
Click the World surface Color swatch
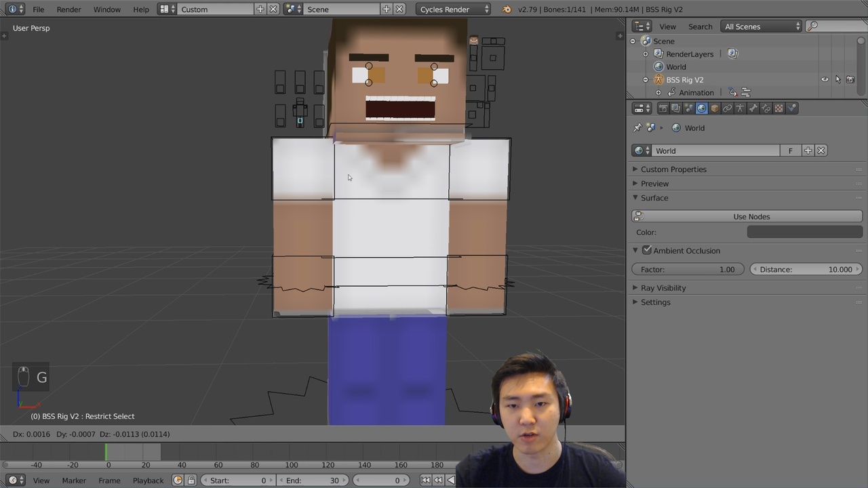click(804, 232)
